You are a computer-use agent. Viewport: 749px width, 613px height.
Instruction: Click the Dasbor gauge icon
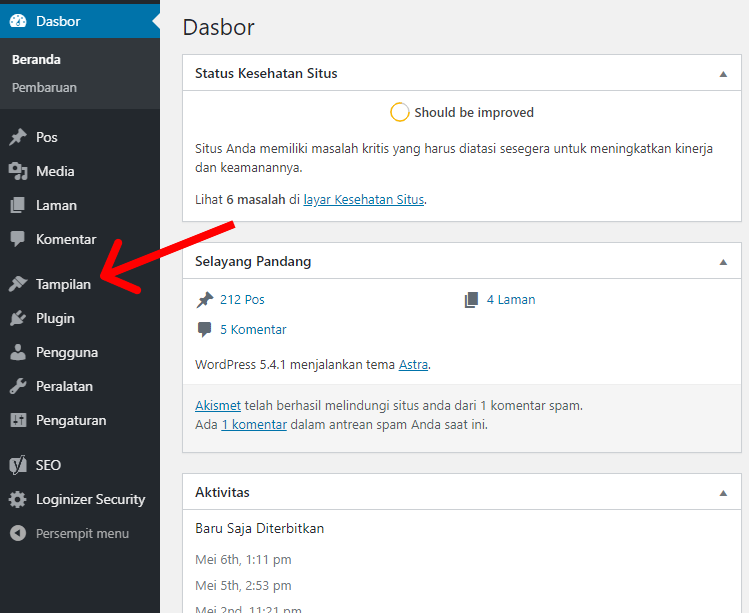(18, 21)
